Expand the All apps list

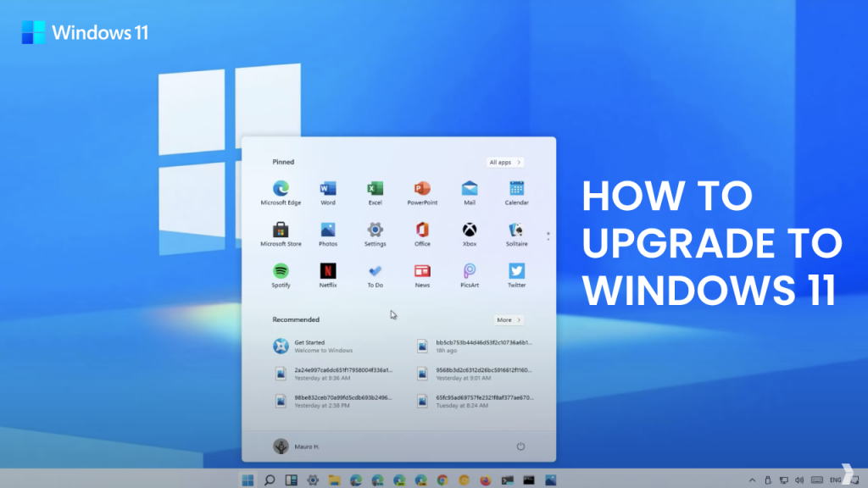tap(505, 162)
